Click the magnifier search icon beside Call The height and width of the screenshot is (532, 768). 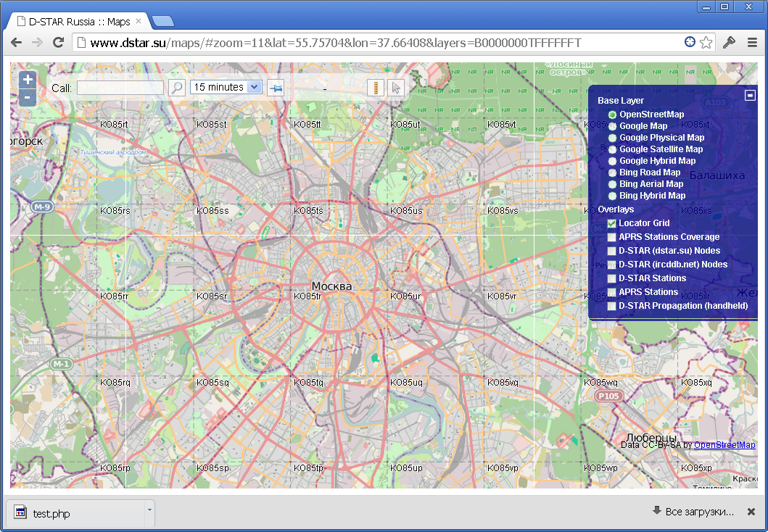tap(176, 88)
